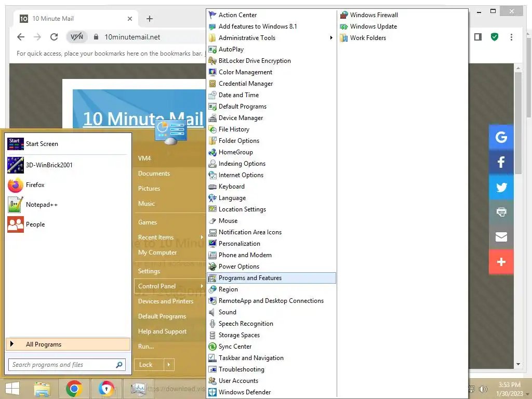Viewport: 532px width, 399px height.
Task: Select the 10 Minute Mail browser tab
Action: coord(76,19)
